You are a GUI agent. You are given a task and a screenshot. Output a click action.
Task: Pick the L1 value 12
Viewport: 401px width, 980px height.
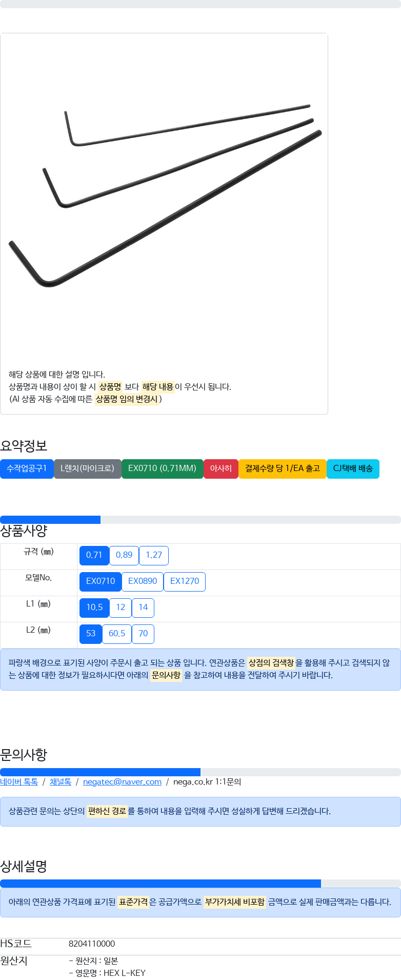(121, 607)
